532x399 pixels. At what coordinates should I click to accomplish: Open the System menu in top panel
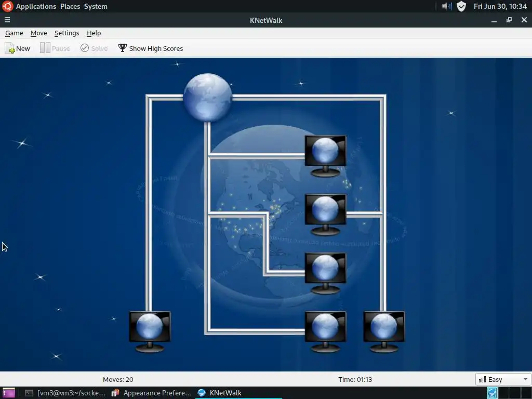click(x=96, y=6)
